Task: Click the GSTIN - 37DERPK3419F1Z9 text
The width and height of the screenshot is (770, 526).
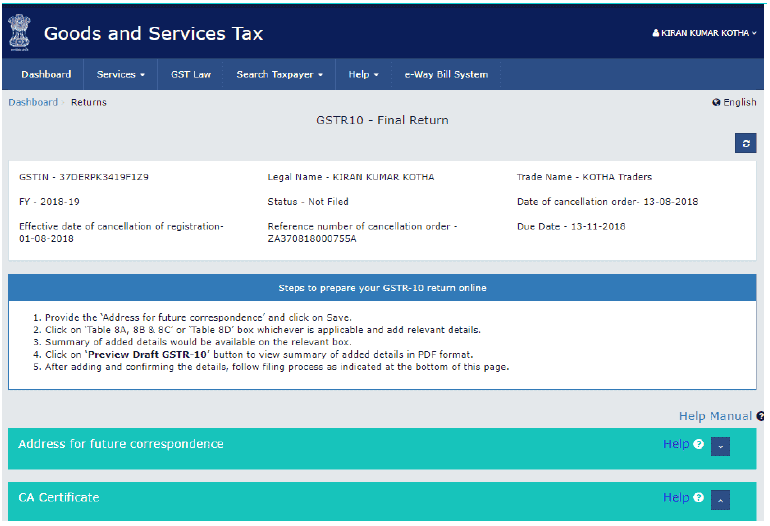Action: click(x=84, y=177)
